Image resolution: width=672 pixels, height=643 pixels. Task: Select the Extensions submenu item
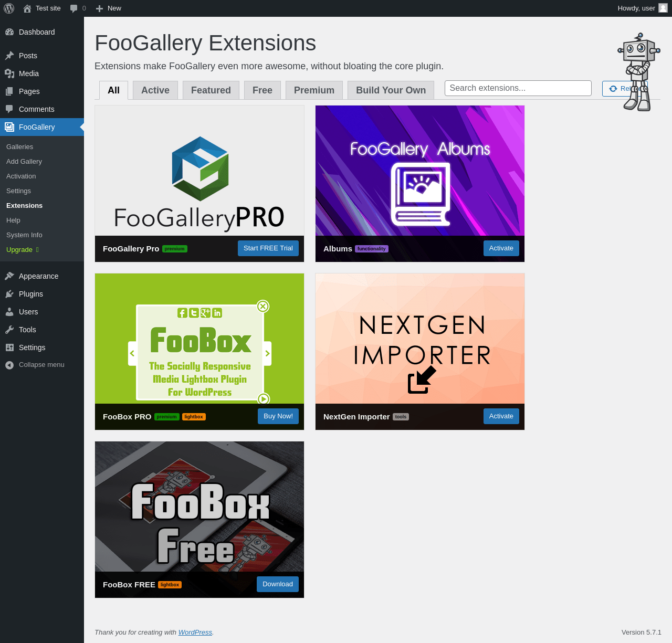coord(25,206)
